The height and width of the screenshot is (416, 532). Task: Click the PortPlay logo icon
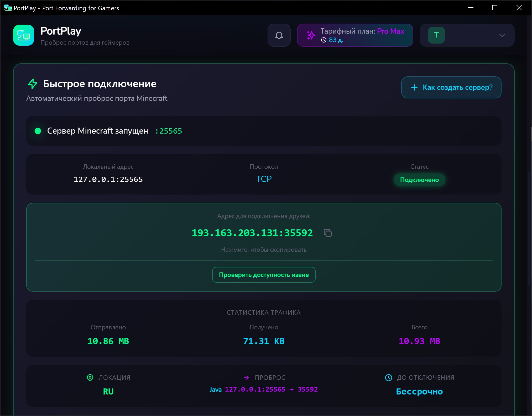tap(24, 35)
